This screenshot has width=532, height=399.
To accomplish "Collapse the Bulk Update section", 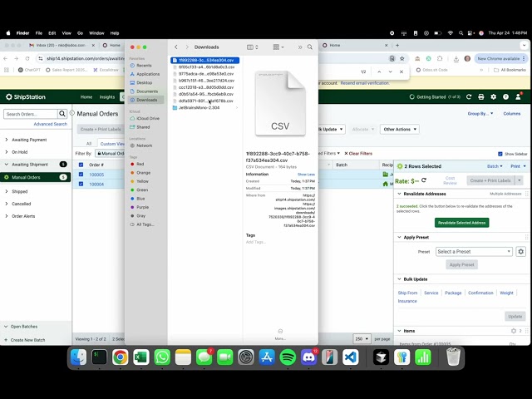I will click(x=399, y=279).
